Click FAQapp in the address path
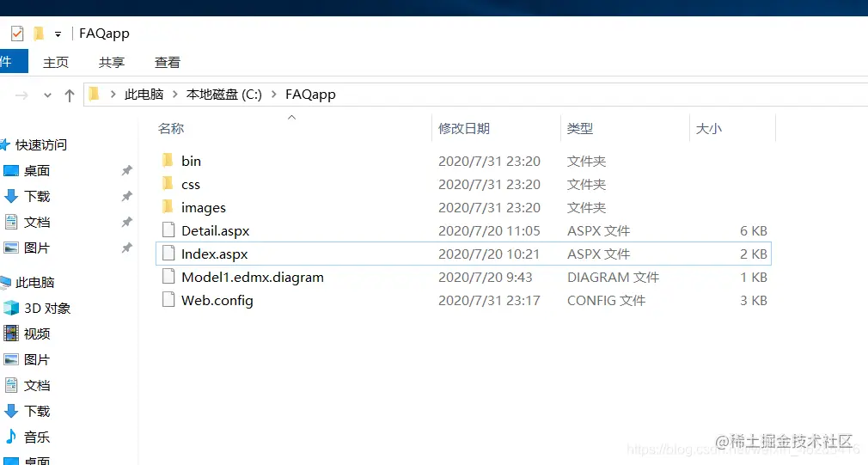Screen dimensions: 868x465 pos(310,95)
